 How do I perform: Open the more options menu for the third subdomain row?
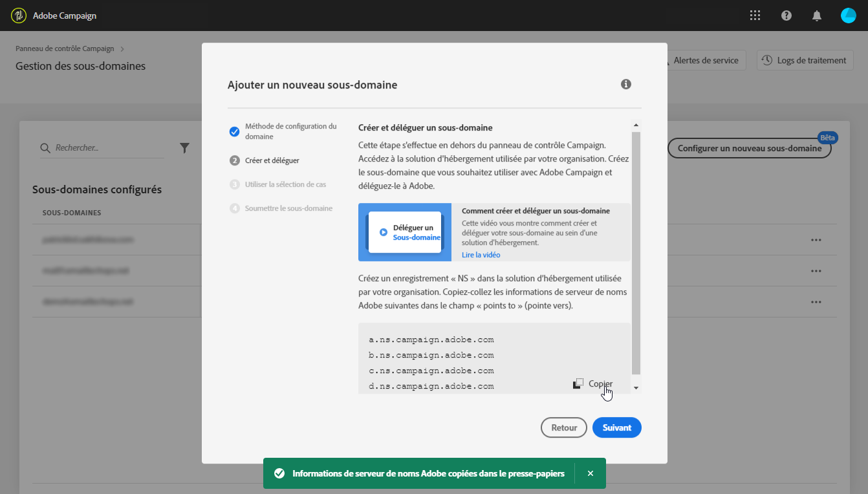click(x=816, y=302)
